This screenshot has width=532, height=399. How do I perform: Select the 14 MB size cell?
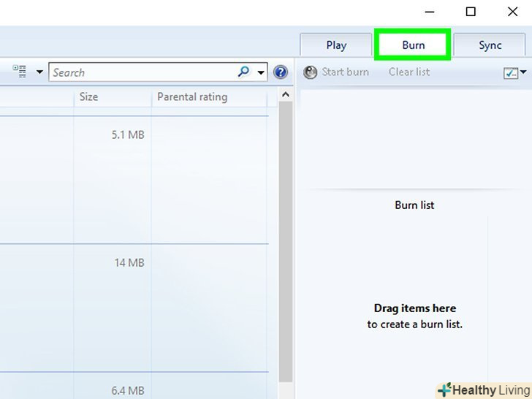pos(129,262)
